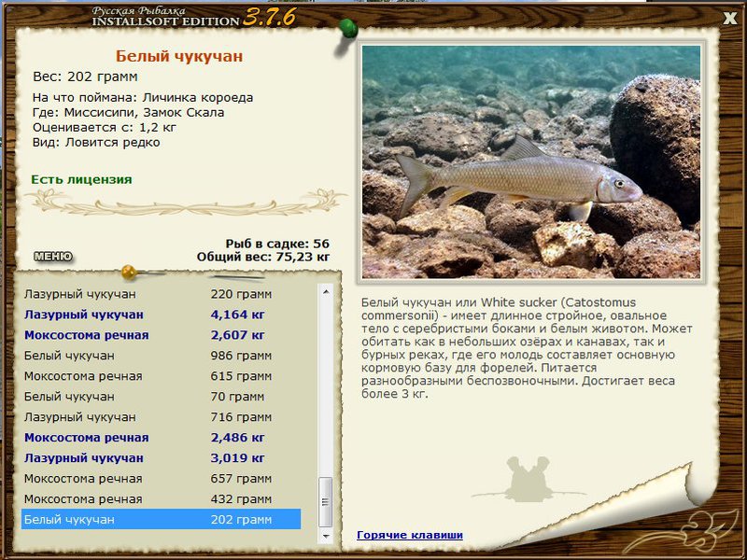Choose the Моксостома речная 2,607 кг entry
747x560 pixels.
tap(161, 335)
